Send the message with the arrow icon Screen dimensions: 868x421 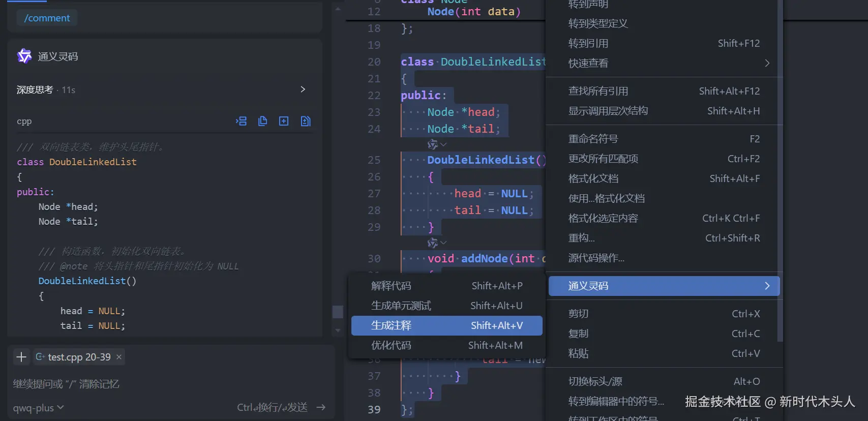321,407
